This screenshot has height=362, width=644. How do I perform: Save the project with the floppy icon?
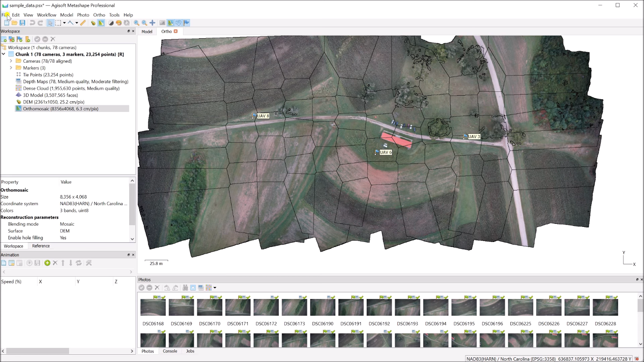[22, 23]
